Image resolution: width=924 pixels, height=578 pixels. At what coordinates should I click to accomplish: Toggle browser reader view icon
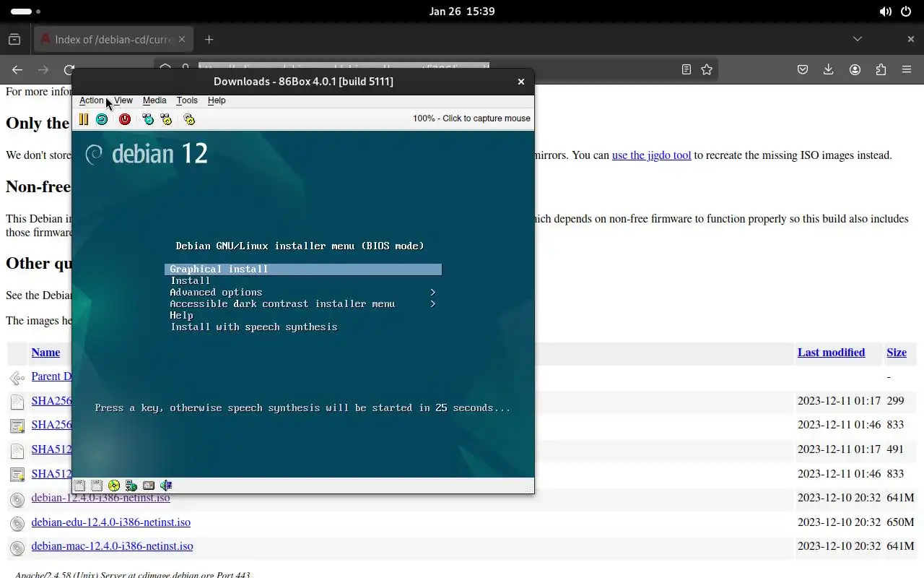pos(687,69)
